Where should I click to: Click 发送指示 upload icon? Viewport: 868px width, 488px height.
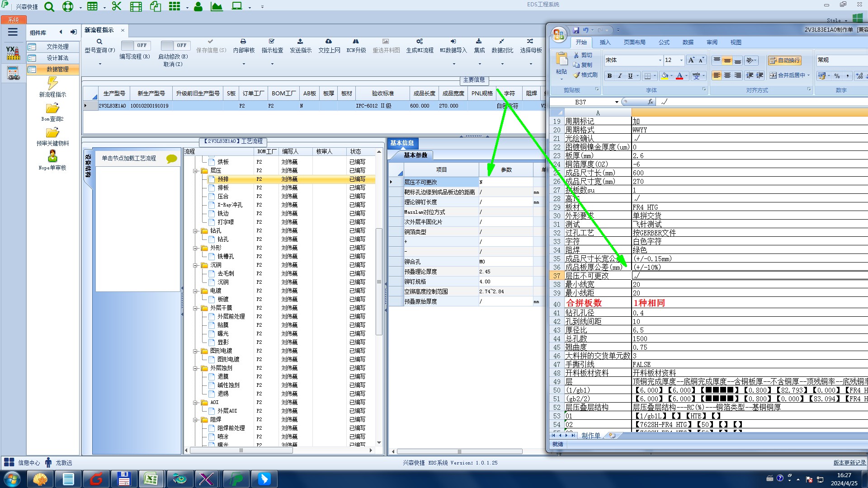pyautogui.click(x=300, y=42)
